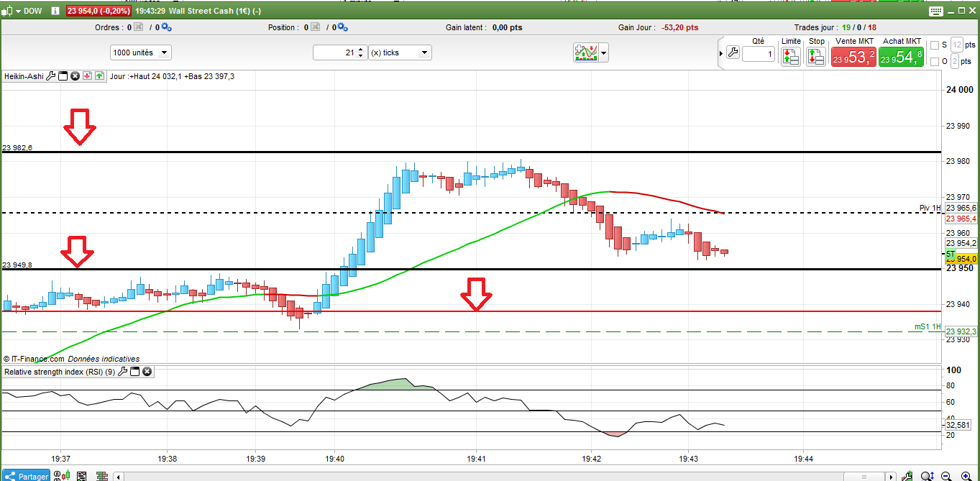
Task: Maximize the RSI indicator panel
Action: 134,372
